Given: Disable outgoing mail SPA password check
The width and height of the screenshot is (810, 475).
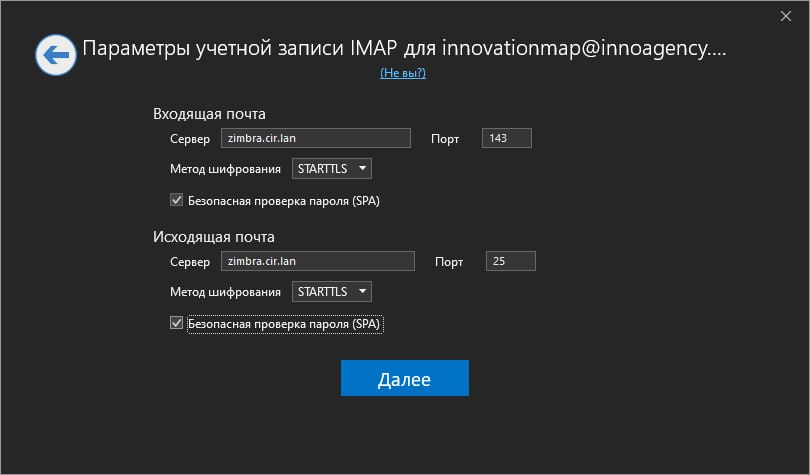Looking at the screenshot, I should coord(177,324).
